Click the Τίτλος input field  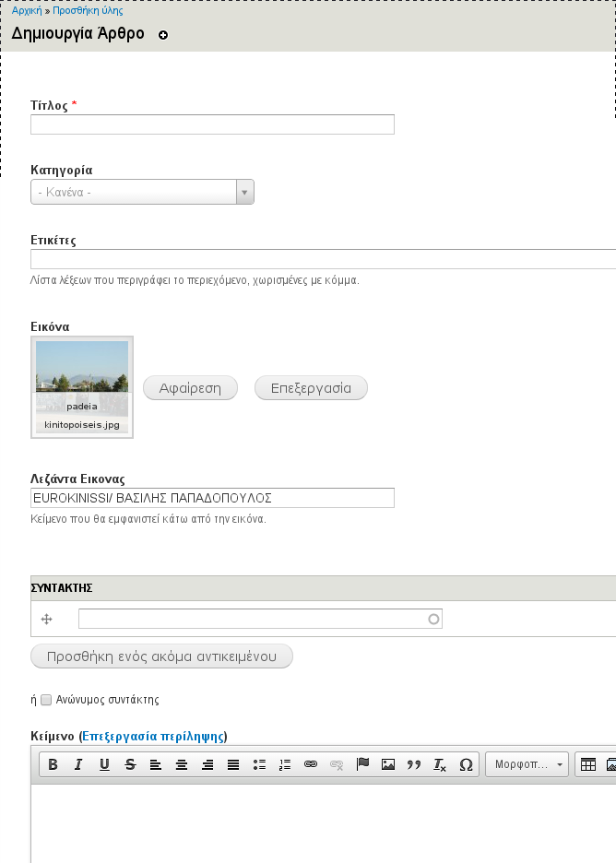(212, 124)
